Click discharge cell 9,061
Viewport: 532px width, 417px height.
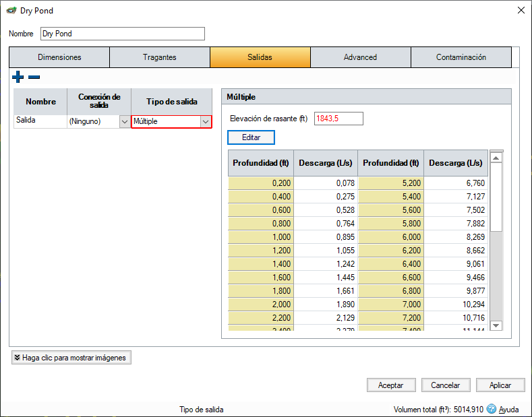click(x=456, y=264)
